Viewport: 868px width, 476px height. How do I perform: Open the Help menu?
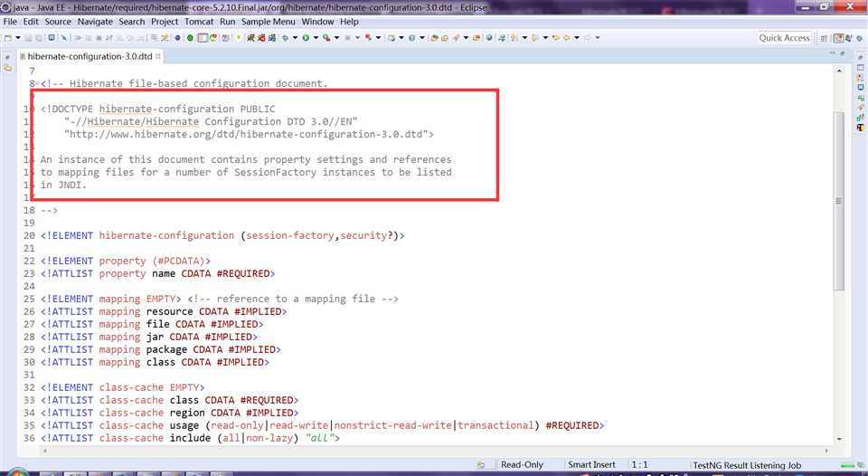tap(349, 22)
